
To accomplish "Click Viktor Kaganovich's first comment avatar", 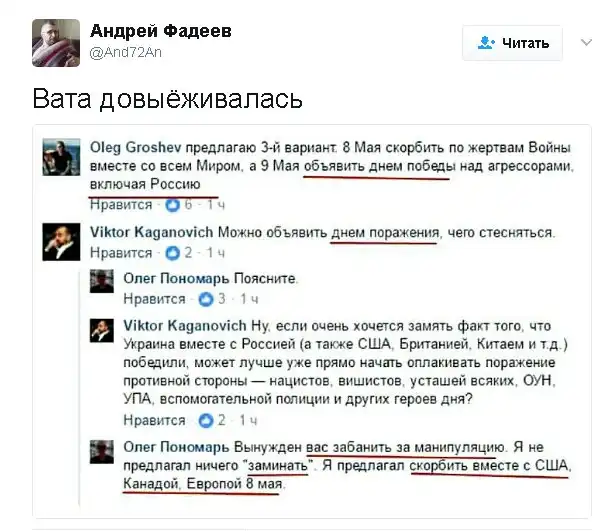I will [x=61, y=242].
